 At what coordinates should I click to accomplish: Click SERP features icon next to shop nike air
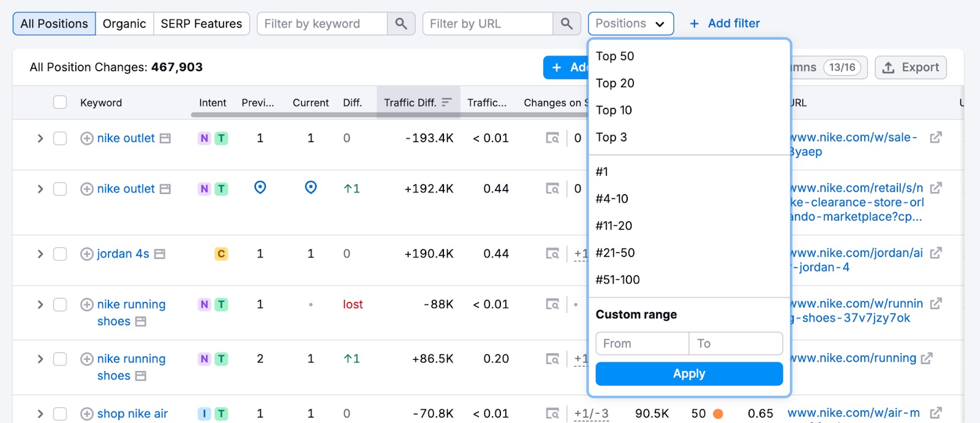(552, 414)
